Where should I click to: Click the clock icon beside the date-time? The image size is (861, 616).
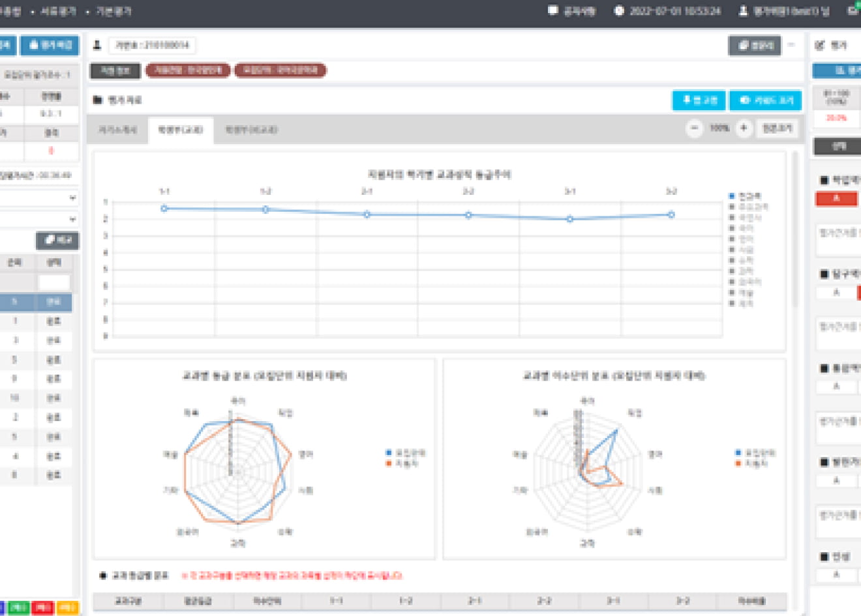[x=619, y=11]
